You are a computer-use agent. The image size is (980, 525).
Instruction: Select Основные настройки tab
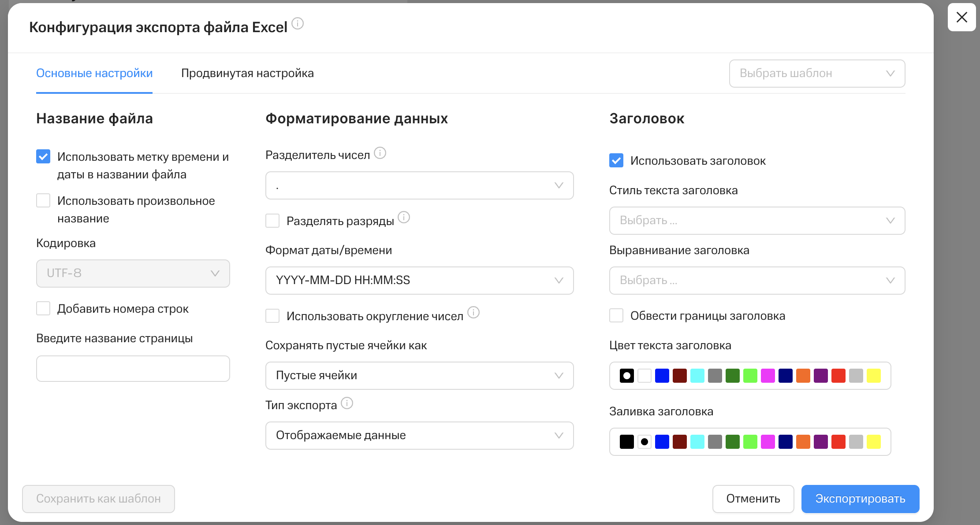click(x=94, y=73)
